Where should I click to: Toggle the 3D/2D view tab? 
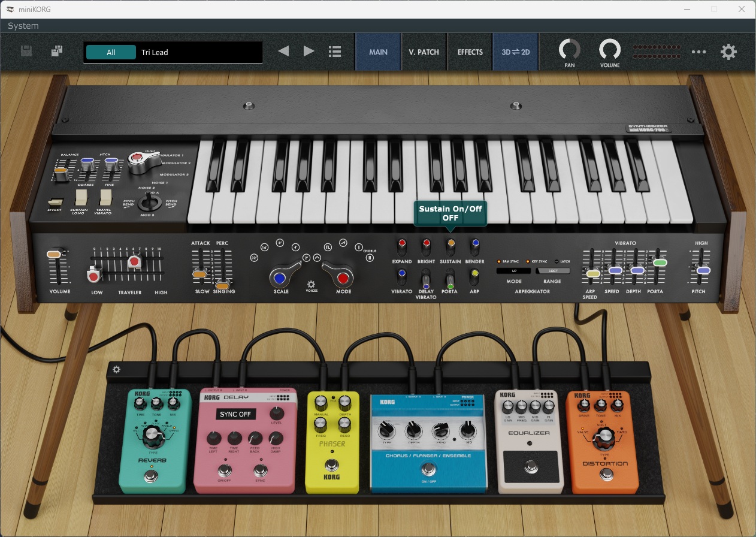click(x=516, y=52)
